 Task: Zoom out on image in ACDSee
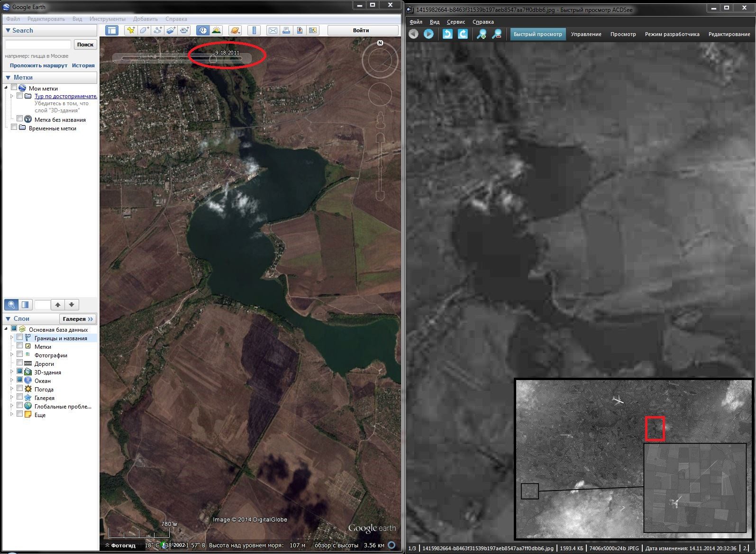(497, 34)
